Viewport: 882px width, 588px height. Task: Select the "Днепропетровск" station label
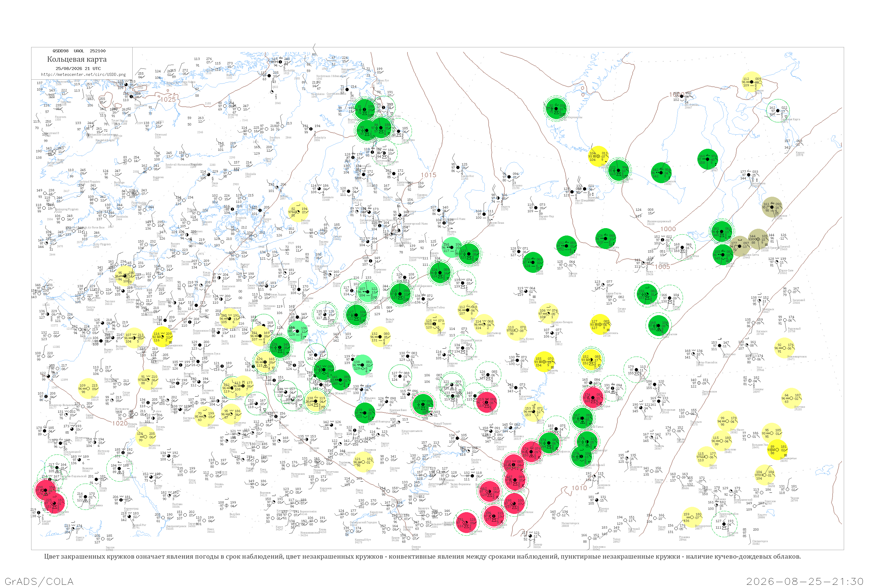tap(176, 526)
